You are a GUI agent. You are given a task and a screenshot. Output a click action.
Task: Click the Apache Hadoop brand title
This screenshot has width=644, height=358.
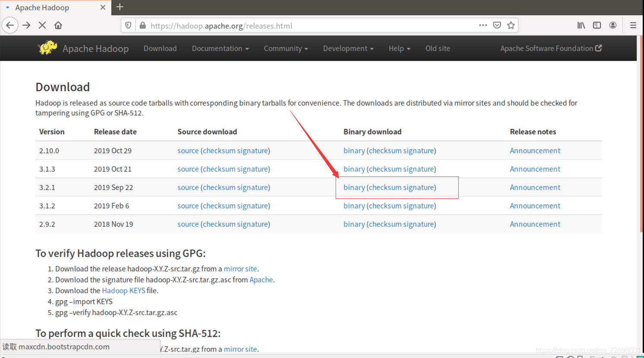(95, 49)
